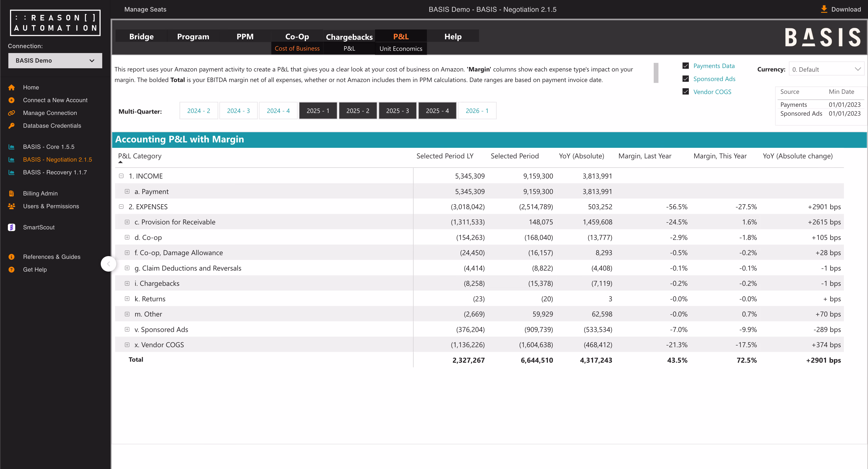The height and width of the screenshot is (469, 868).
Task: Expand the i. Chargebacks row
Action: [x=127, y=284]
